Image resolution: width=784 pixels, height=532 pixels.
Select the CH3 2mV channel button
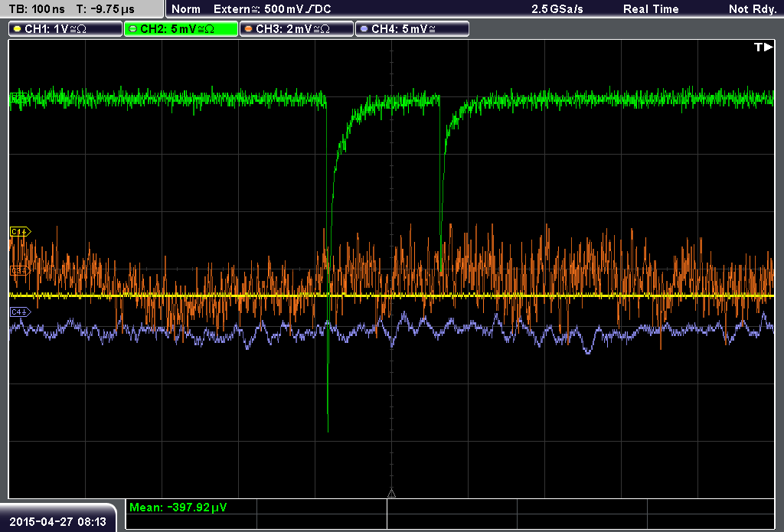(296, 29)
